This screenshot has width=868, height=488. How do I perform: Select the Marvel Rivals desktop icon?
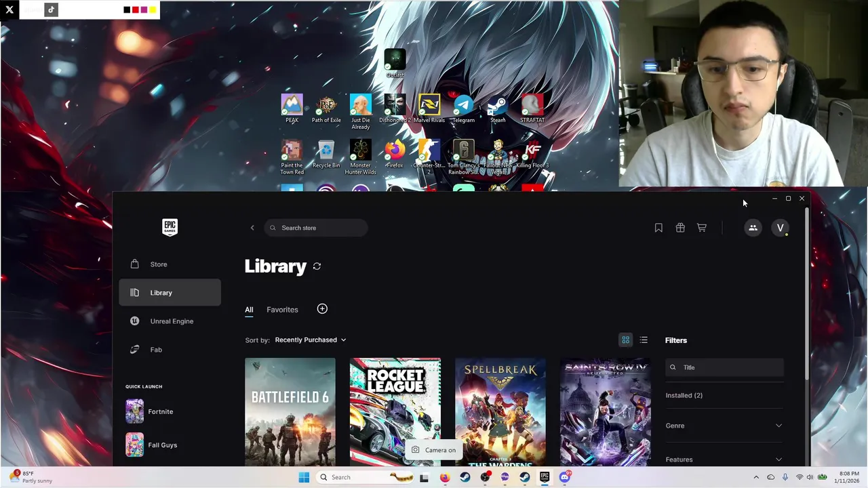coord(429,108)
